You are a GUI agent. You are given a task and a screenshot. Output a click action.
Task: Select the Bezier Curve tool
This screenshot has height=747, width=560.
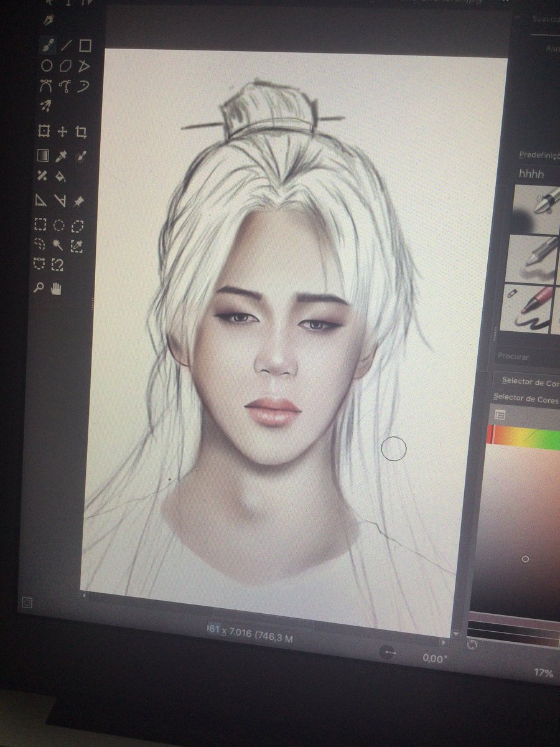pos(45,85)
